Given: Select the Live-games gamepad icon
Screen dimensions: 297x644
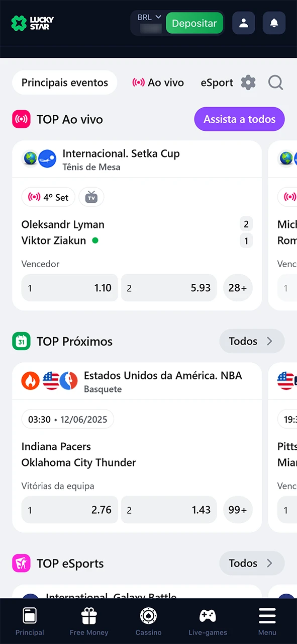Looking at the screenshot, I should coord(208,615).
